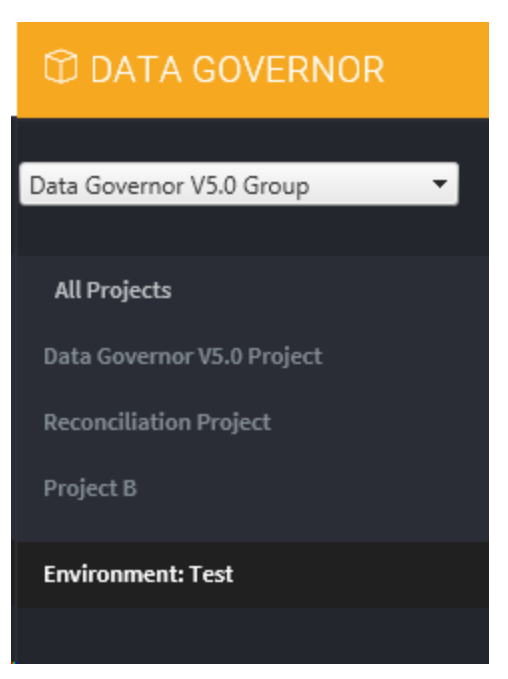
Task: Click blank space right of Reconciliation Project
Action: pos(379,422)
